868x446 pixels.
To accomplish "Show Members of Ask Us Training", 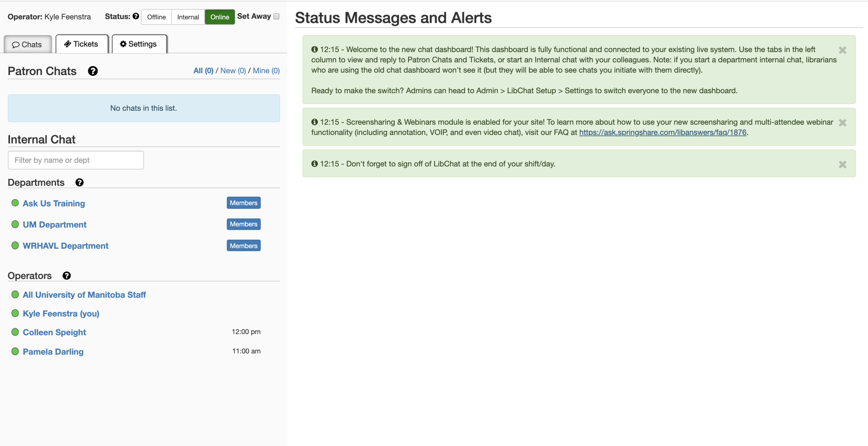I will (243, 203).
